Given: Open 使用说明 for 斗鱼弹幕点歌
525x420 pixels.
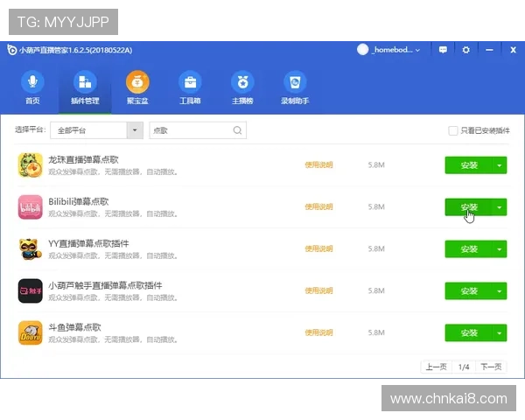Looking at the screenshot, I should (x=318, y=332).
